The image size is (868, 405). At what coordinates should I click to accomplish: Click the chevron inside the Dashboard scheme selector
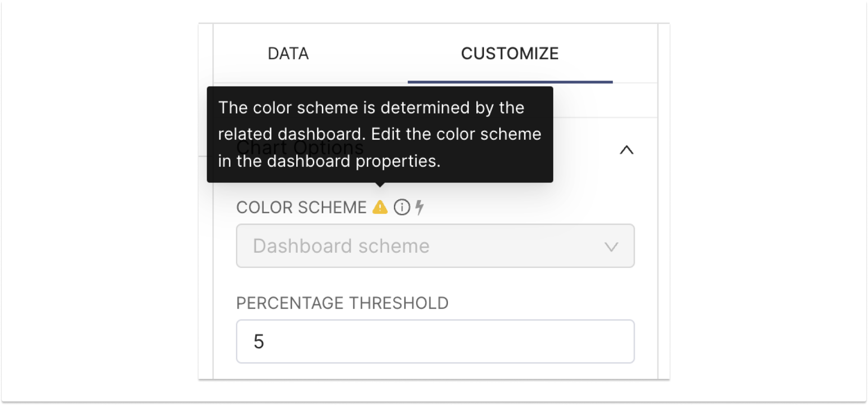(611, 247)
